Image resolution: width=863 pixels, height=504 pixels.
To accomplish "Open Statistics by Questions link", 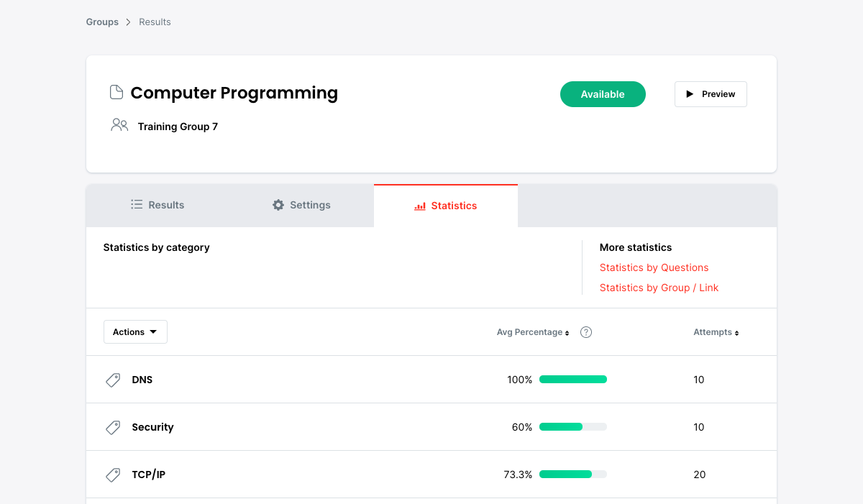I will (654, 267).
